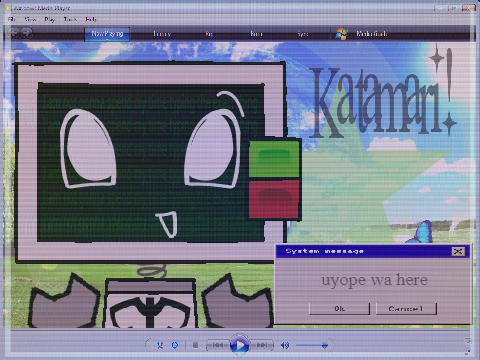Click the volume slider handle
The image size is (480, 360).
(325, 346)
